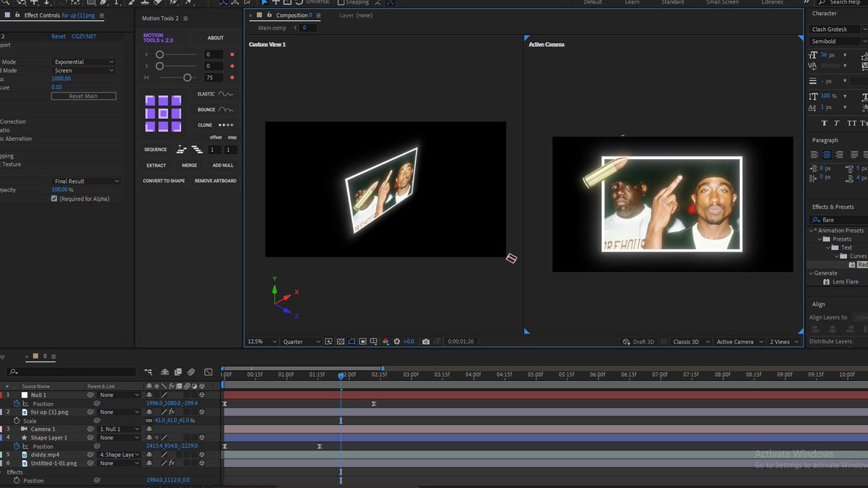Screen dimensions: 868x488
Task: Click the third Motion Tools slider handle
Action: [187, 77]
